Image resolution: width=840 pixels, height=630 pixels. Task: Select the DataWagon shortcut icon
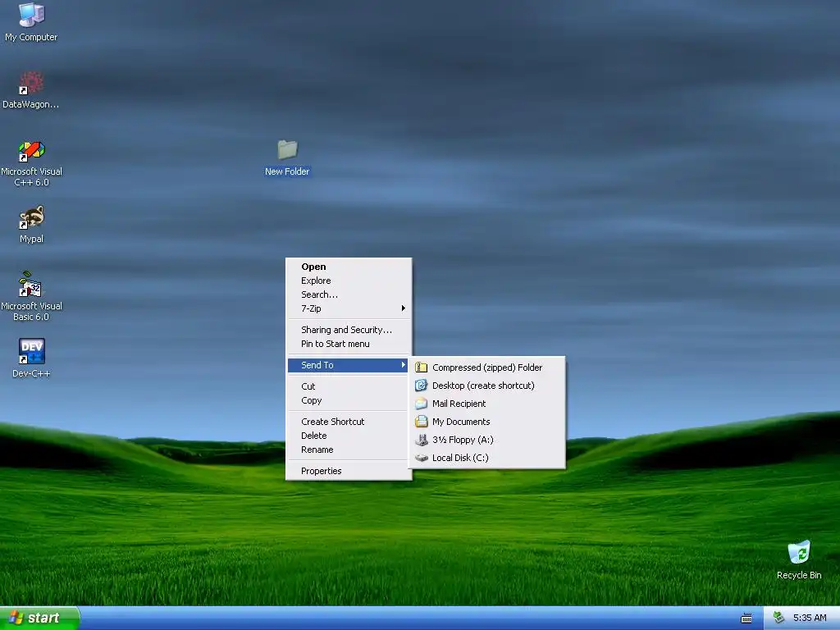point(31,83)
